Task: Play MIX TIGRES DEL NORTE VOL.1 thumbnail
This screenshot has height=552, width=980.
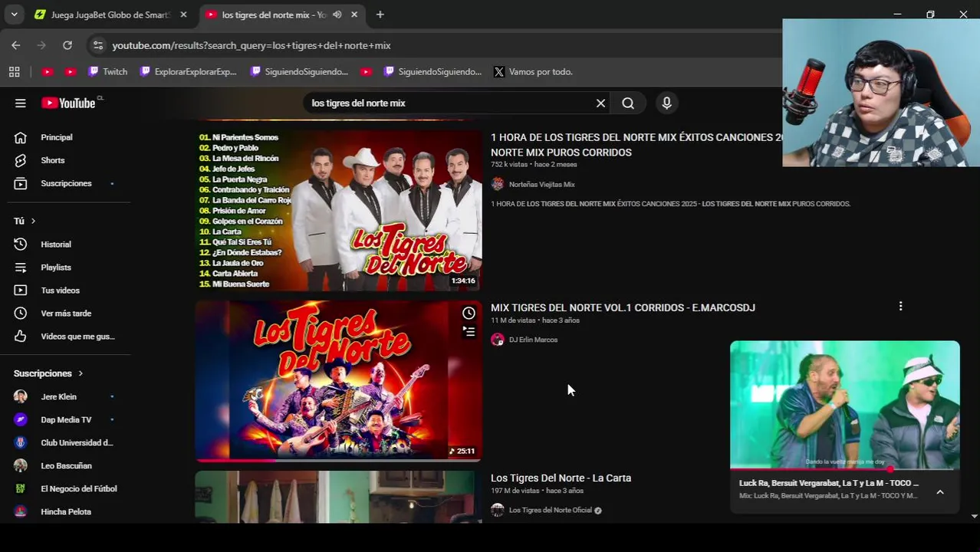Action: coord(338,380)
